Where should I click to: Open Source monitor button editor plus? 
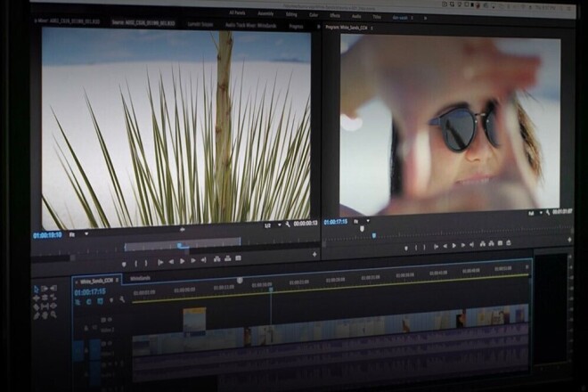coord(314,254)
